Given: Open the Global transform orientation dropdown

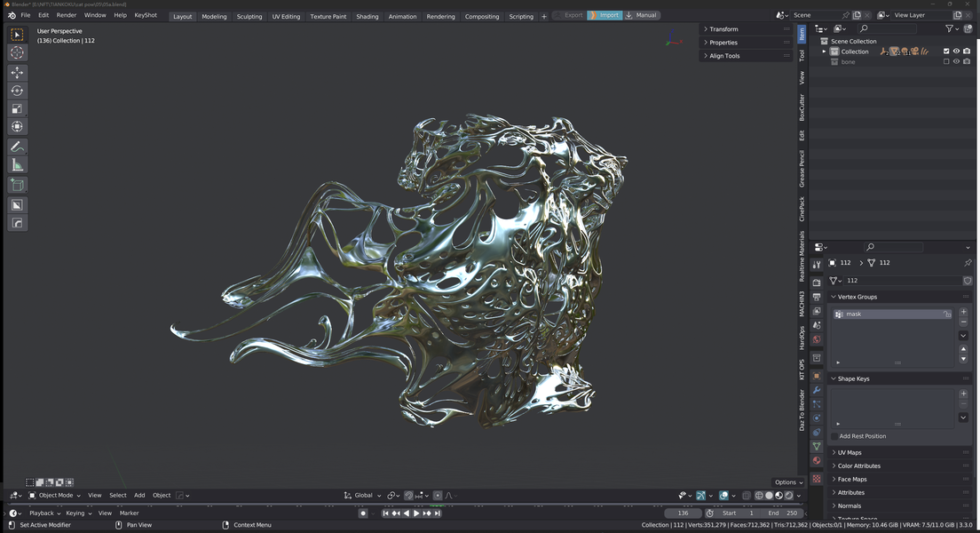Looking at the screenshot, I should point(362,496).
